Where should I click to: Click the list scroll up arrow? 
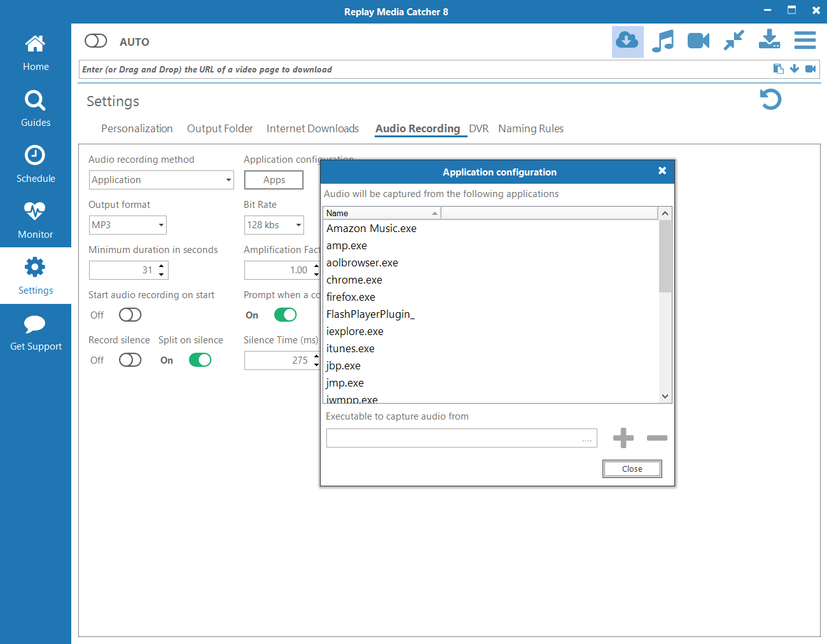click(665, 214)
